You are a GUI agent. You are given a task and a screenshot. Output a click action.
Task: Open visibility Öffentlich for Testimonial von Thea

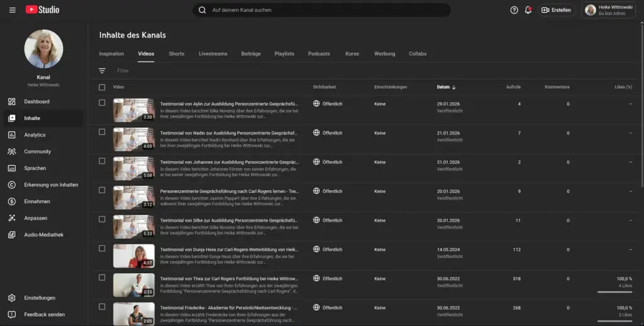click(328, 279)
